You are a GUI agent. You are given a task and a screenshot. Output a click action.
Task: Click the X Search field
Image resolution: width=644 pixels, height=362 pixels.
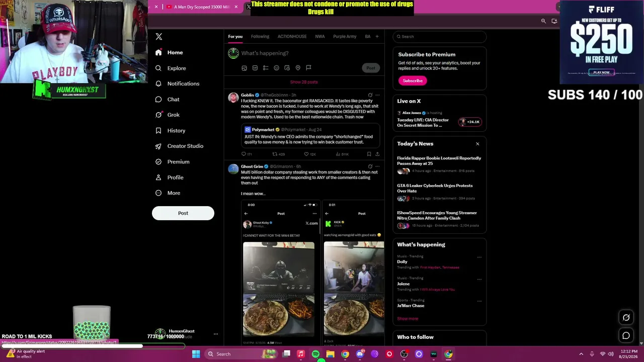click(440, 37)
